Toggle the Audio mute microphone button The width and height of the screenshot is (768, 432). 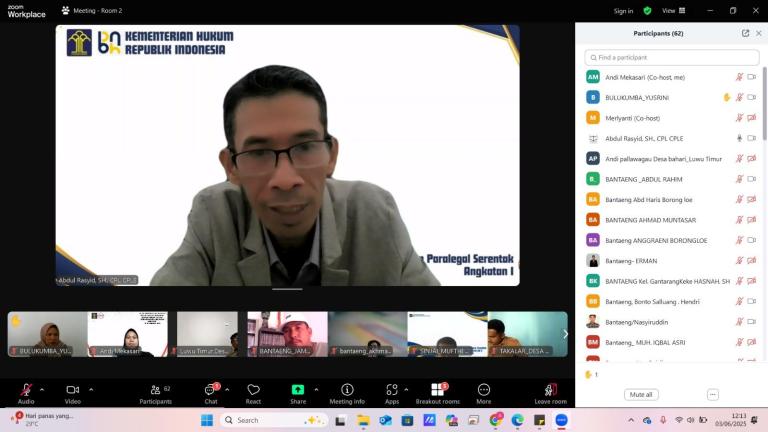pyautogui.click(x=26, y=390)
